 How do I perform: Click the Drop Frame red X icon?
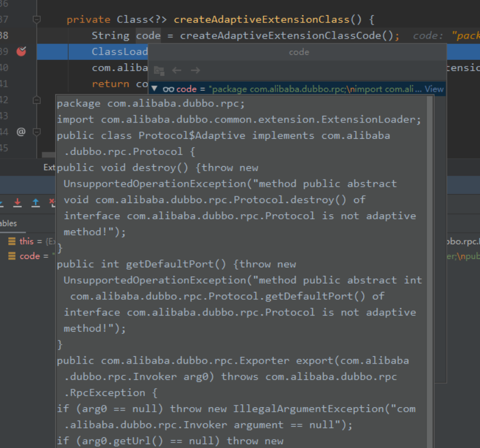tap(53, 202)
